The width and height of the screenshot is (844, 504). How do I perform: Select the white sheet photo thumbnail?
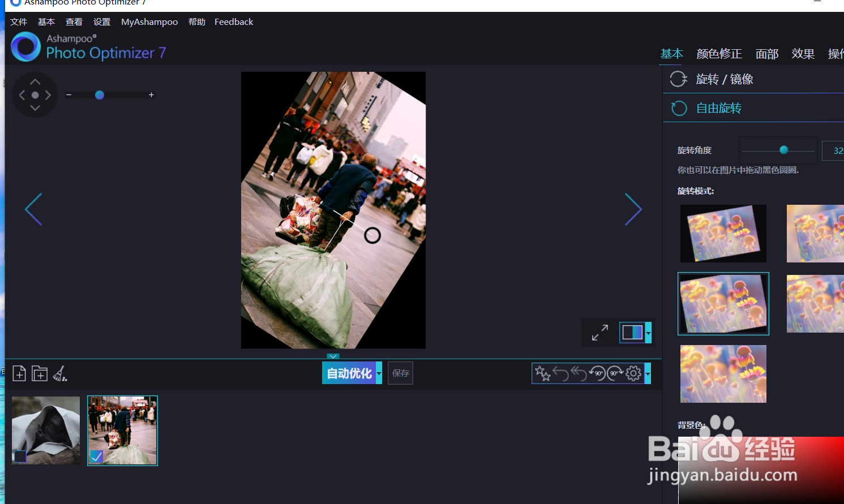click(46, 430)
